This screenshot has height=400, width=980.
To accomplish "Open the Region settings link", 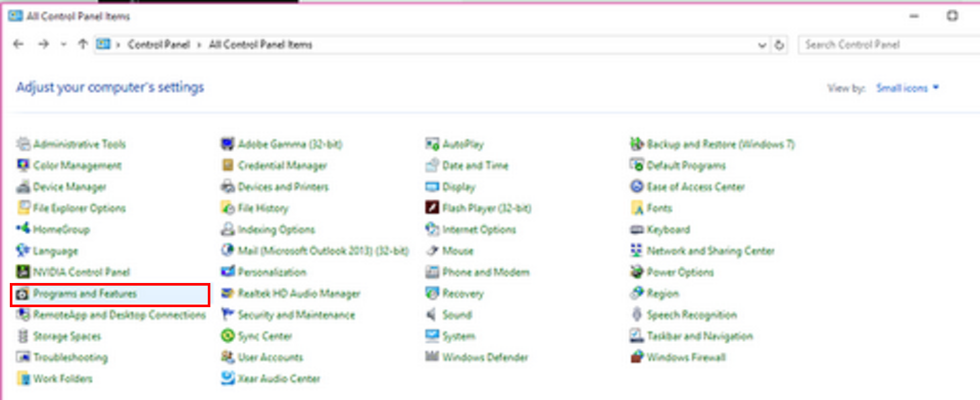I will (x=662, y=293).
